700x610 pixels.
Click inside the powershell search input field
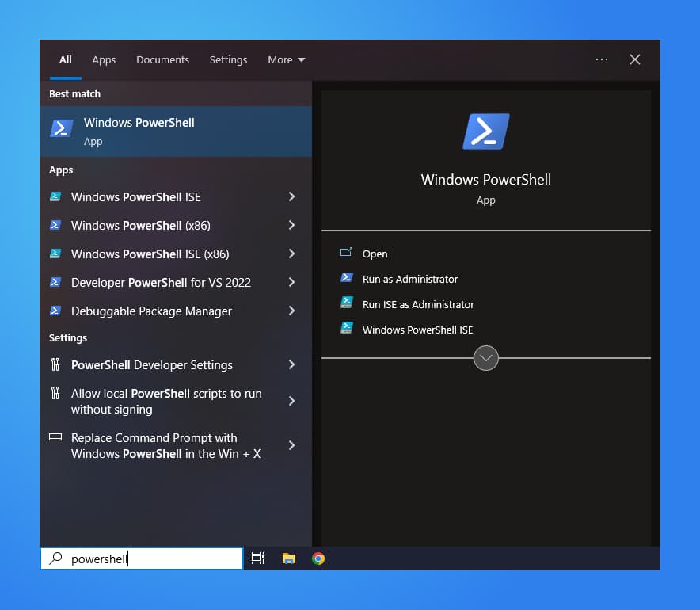143,558
